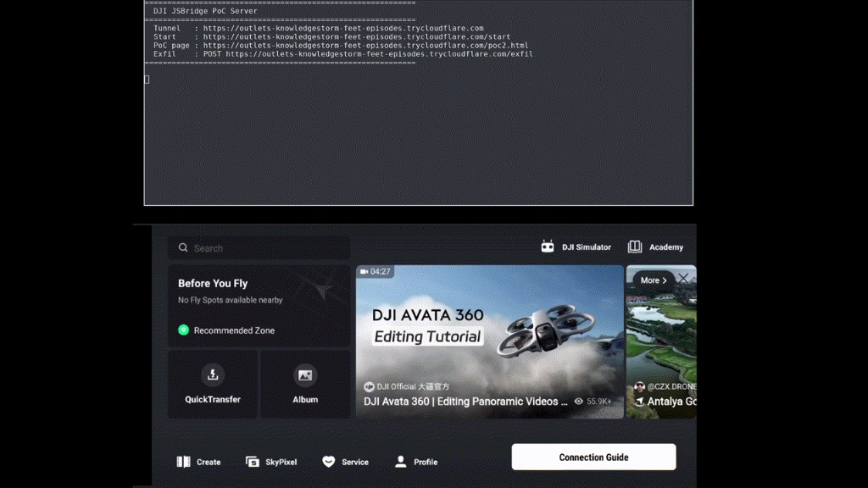Click the SkyPixel icon in bottom bar
Image resolution: width=868 pixels, height=488 pixels.
[253, 462]
